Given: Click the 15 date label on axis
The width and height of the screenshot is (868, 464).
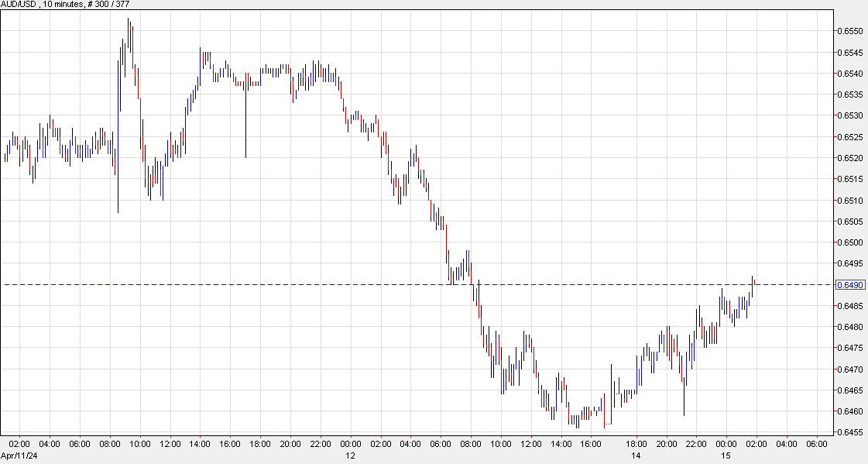Looking at the screenshot, I should click(725, 456).
